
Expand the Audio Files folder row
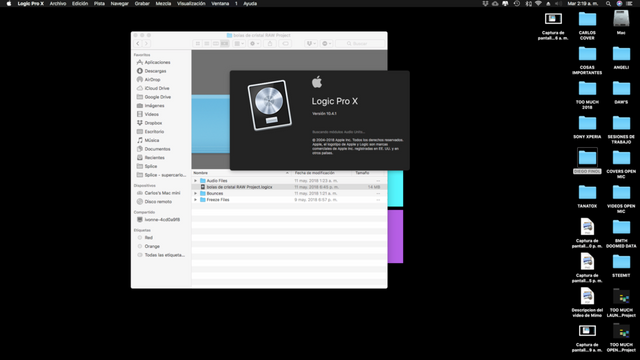click(x=196, y=180)
